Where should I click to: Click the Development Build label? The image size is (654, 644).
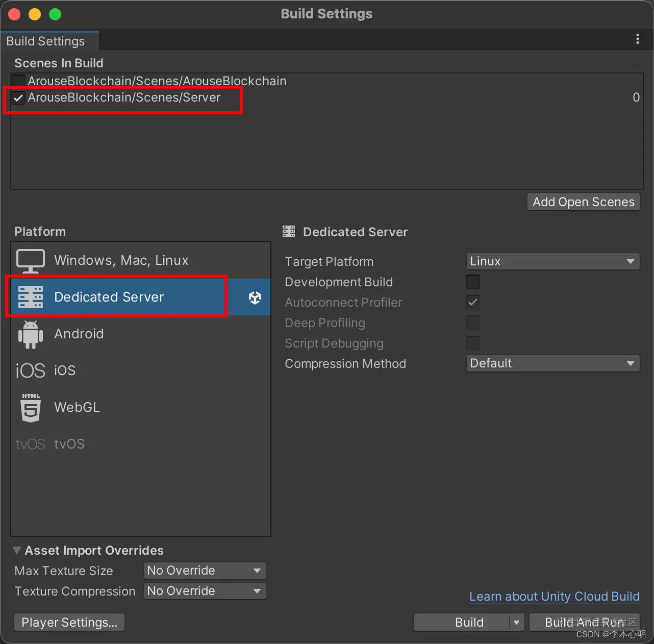(x=339, y=282)
